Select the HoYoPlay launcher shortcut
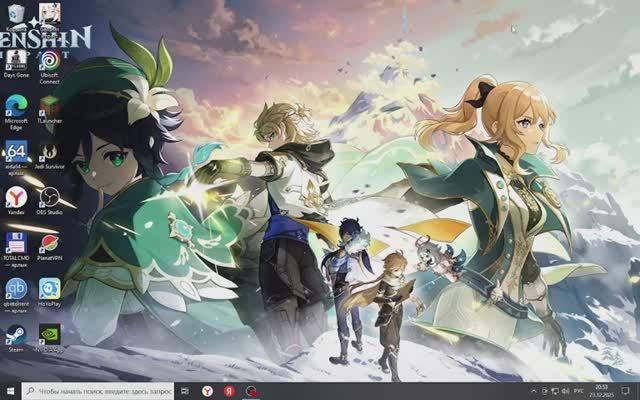The height and width of the screenshot is (400, 640). (x=49, y=293)
